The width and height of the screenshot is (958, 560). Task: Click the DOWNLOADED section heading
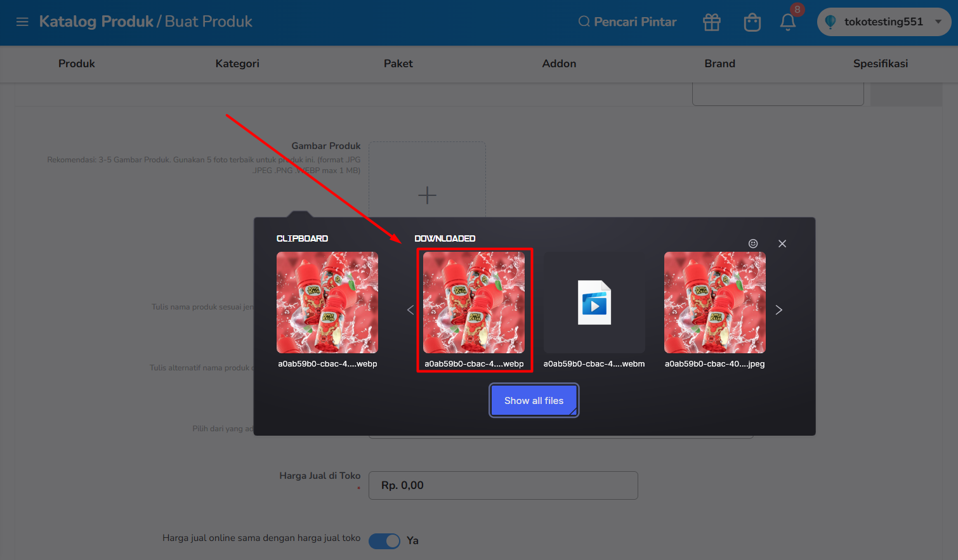click(x=445, y=238)
